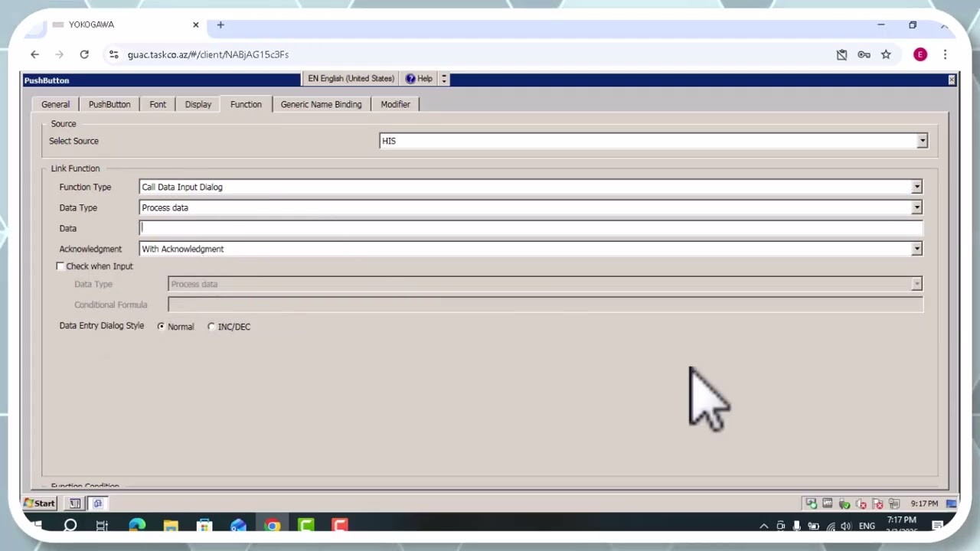The width and height of the screenshot is (980, 551).
Task: Open Task View on the taskbar
Action: coord(102,526)
